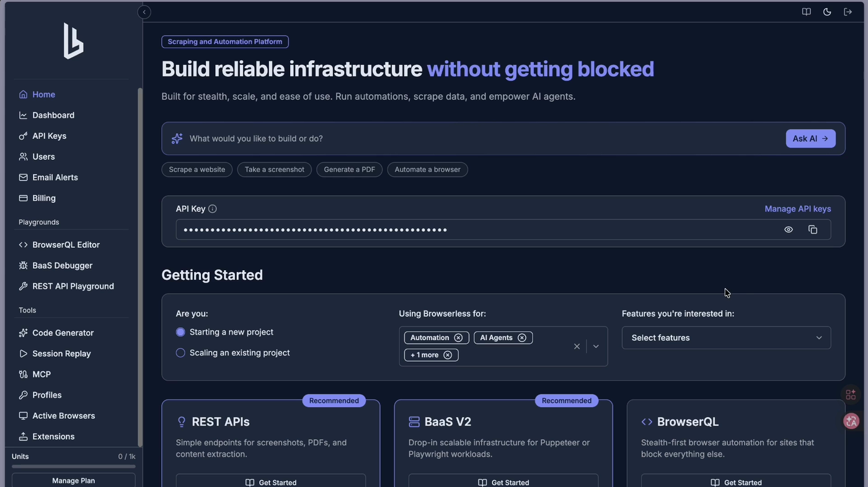Click the 'Automate a browser' suggestion chip
The width and height of the screenshot is (868, 487).
coord(428,170)
